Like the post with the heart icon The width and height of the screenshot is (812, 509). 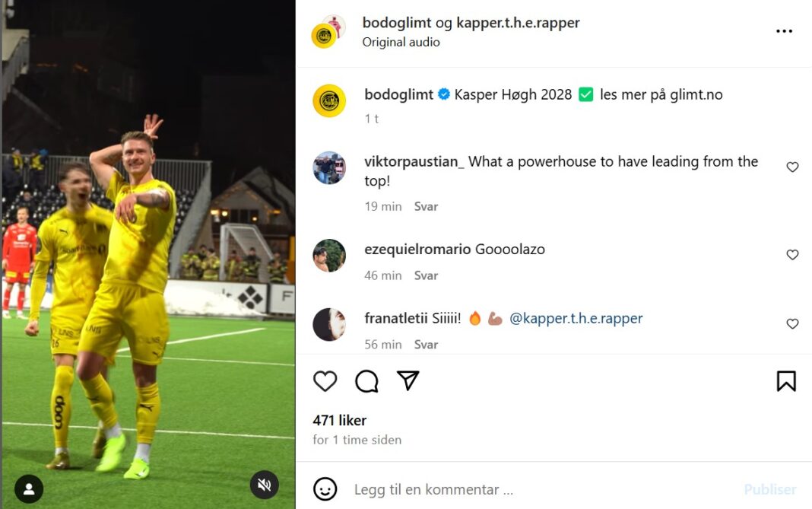[x=325, y=381]
